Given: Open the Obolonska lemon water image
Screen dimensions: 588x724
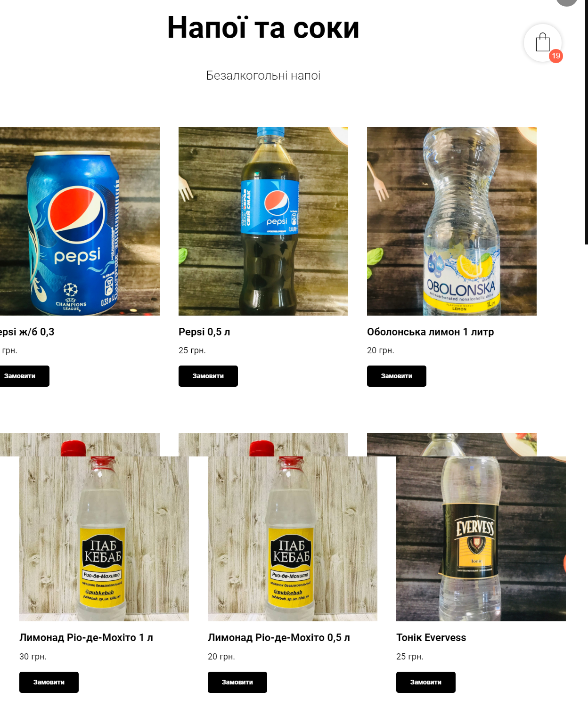Looking at the screenshot, I should coord(452,221).
